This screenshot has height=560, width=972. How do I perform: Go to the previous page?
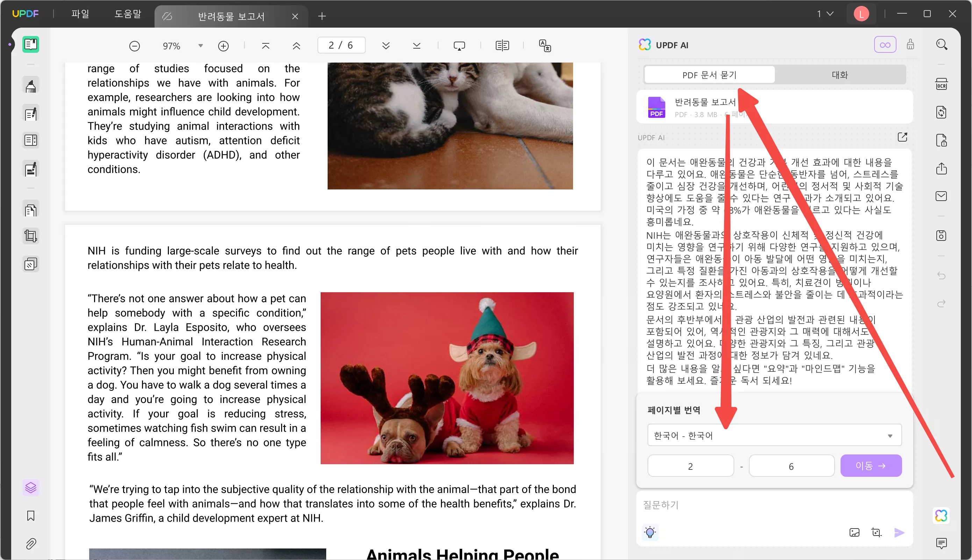(296, 46)
